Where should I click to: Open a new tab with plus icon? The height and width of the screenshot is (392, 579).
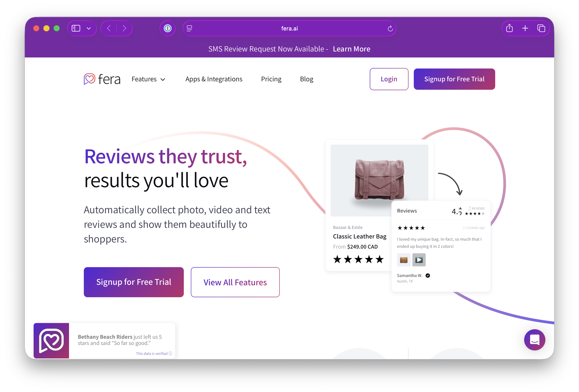click(525, 28)
